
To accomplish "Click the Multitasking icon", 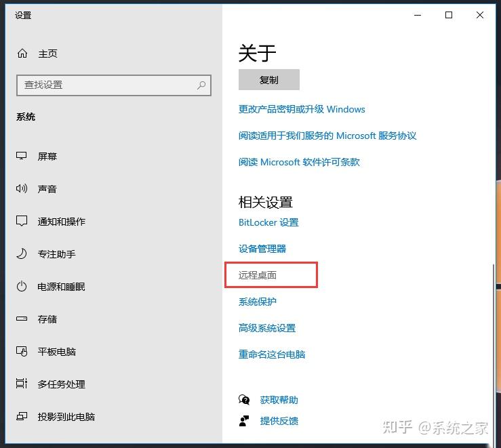I will (x=22, y=384).
